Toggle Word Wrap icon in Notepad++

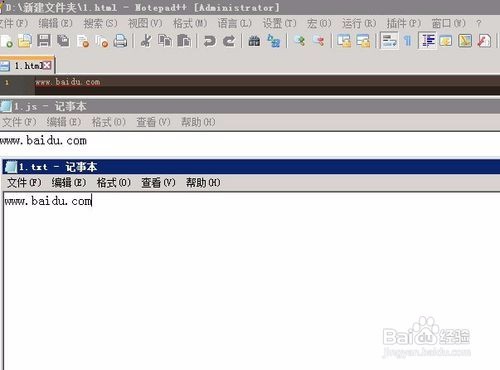coord(389,41)
